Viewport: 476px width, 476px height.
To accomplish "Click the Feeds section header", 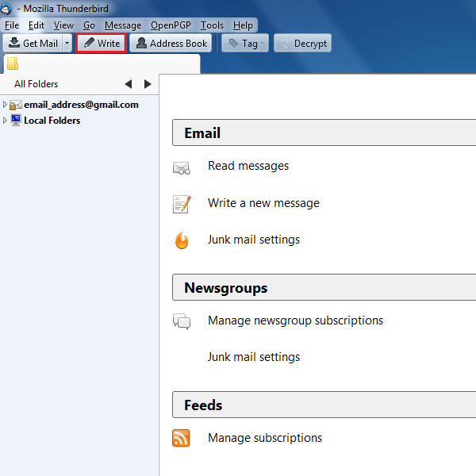I will pyautogui.click(x=324, y=405).
